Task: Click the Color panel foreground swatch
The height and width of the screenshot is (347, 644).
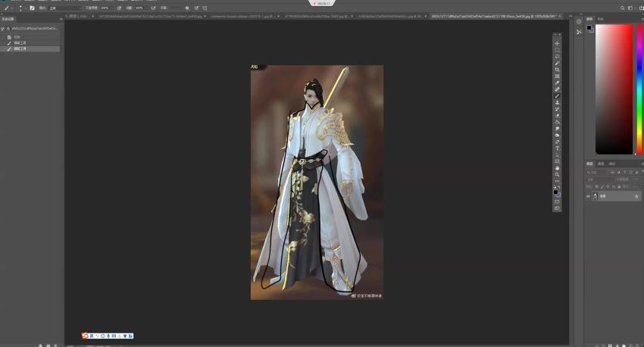Action: [589, 27]
